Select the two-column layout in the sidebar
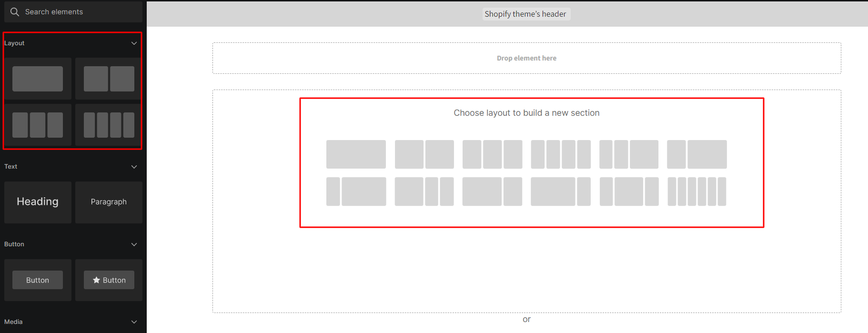Image resolution: width=868 pixels, height=333 pixels. click(x=109, y=79)
